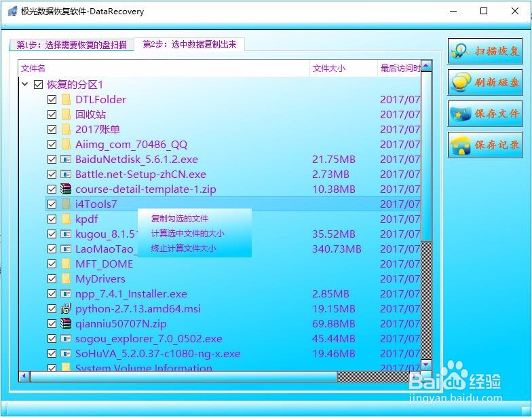Click the 保存文件 button

pyautogui.click(x=485, y=113)
